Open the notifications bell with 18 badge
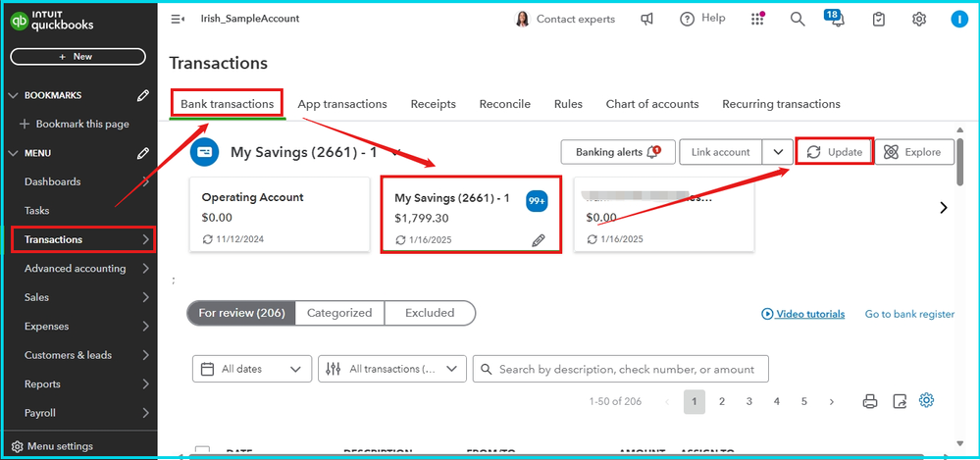The image size is (980, 460). tap(837, 19)
